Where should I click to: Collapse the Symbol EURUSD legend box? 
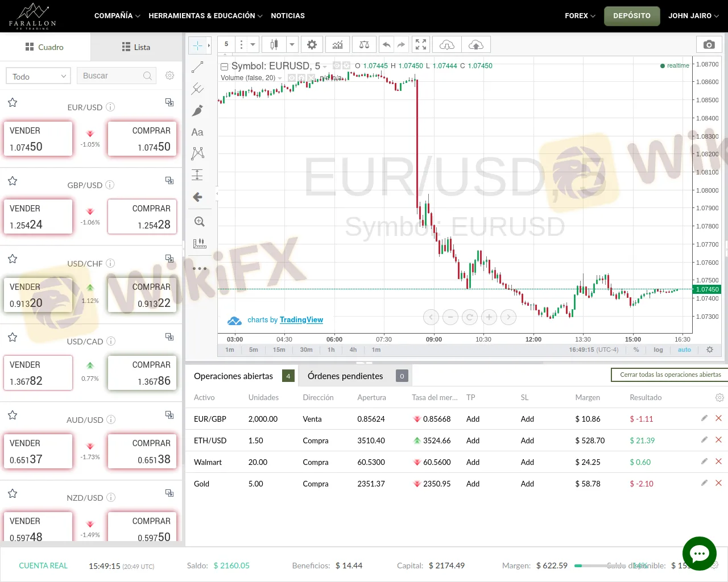click(x=224, y=66)
